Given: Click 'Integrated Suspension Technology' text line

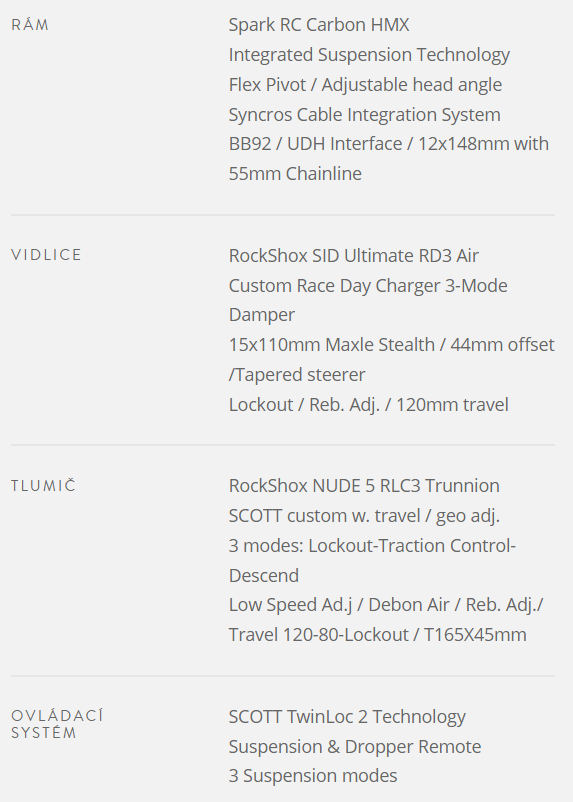Looking at the screenshot, I should [369, 55].
